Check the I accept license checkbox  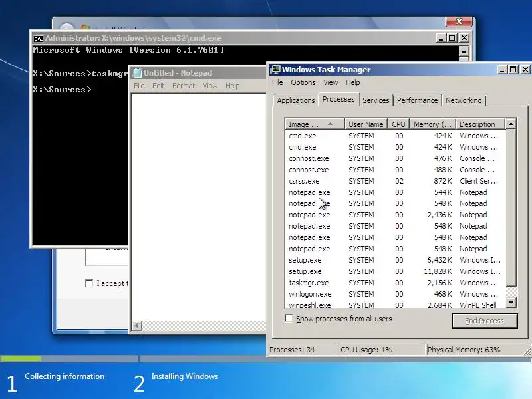pyautogui.click(x=89, y=283)
